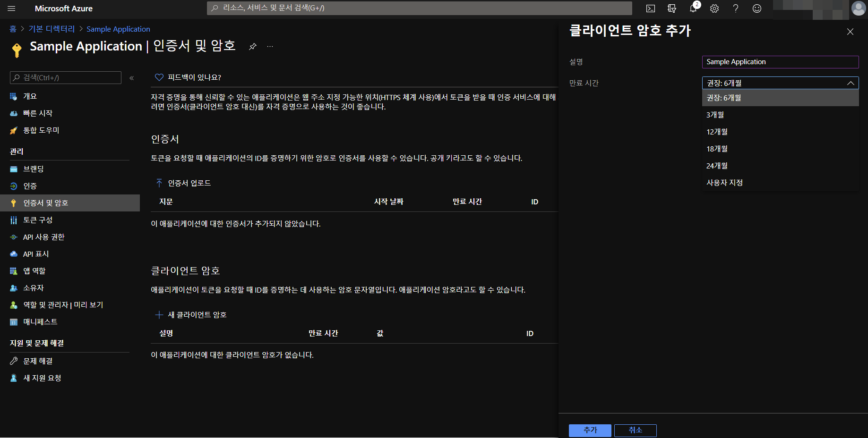Open the feedback smiley icon
868x438 pixels.
click(x=757, y=8)
